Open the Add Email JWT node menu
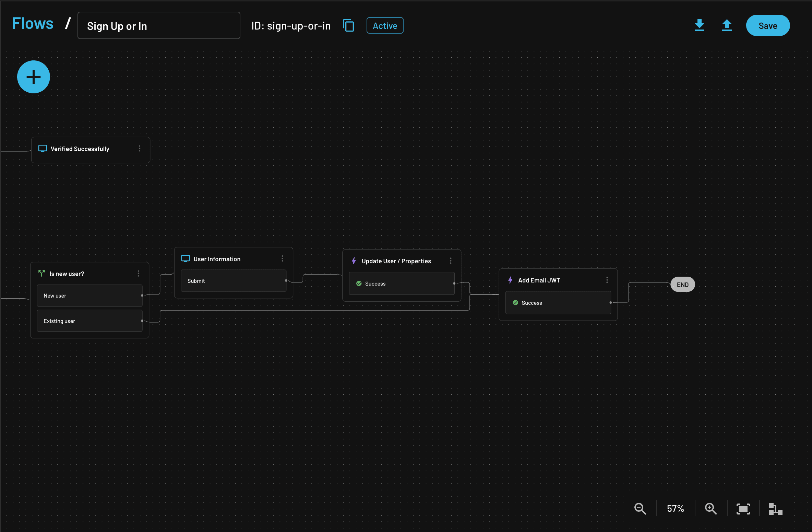This screenshot has height=532, width=812. 607,280
